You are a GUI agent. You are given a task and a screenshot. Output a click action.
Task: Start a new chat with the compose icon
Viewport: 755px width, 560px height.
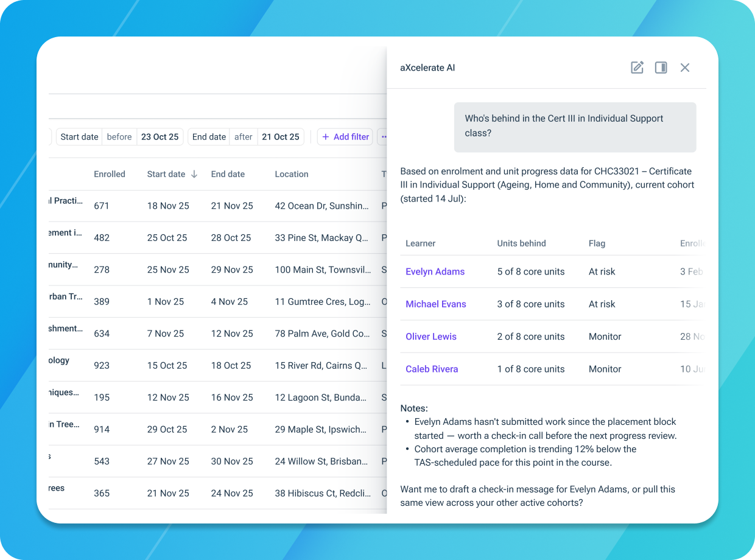[637, 68]
